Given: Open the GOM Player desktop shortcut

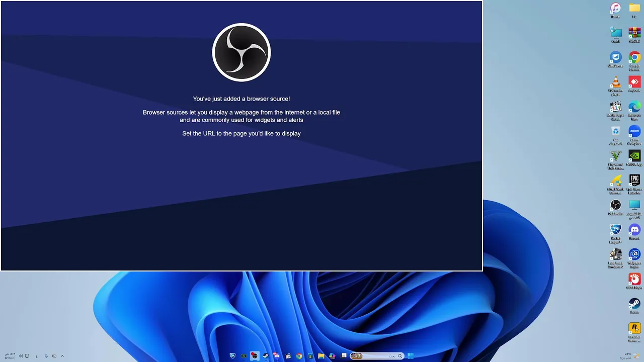Looking at the screenshot, I should pyautogui.click(x=634, y=281).
